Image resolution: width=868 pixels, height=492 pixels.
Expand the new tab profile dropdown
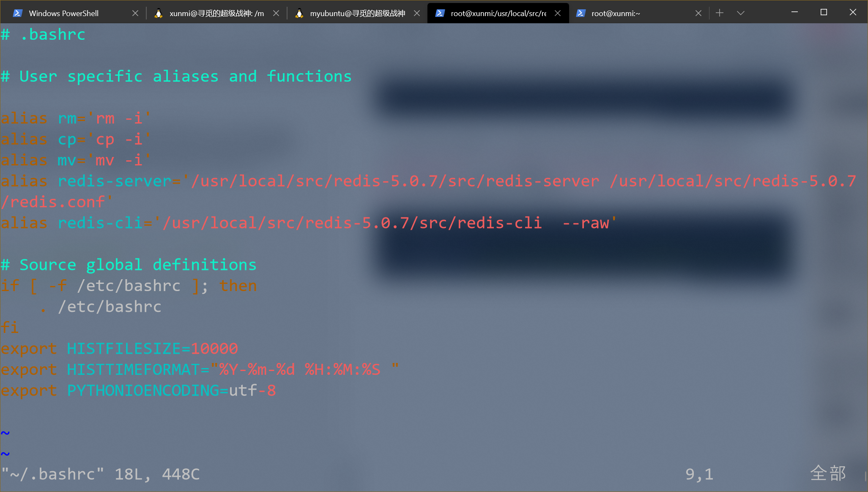pyautogui.click(x=740, y=13)
